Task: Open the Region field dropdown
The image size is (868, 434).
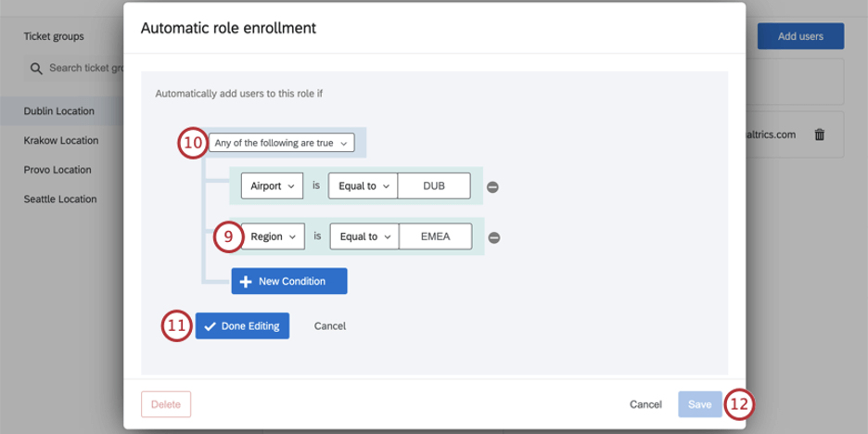Action: pyautogui.click(x=273, y=236)
